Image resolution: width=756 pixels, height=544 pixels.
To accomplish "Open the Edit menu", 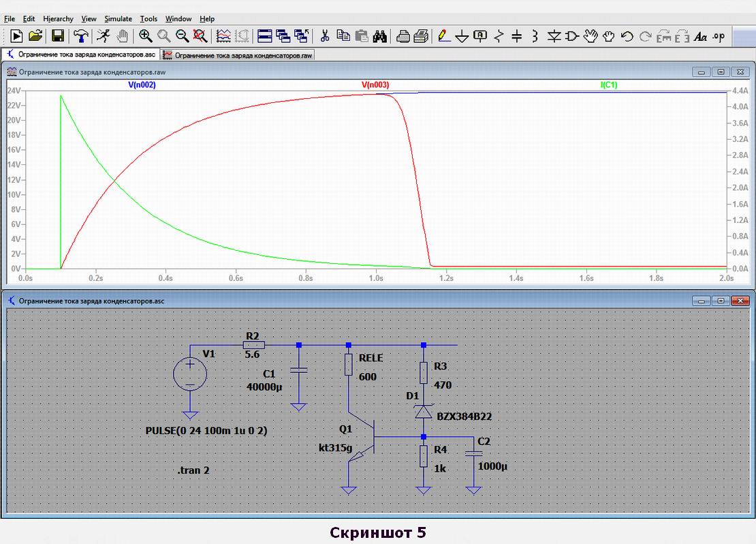I will pyautogui.click(x=29, y=19).
